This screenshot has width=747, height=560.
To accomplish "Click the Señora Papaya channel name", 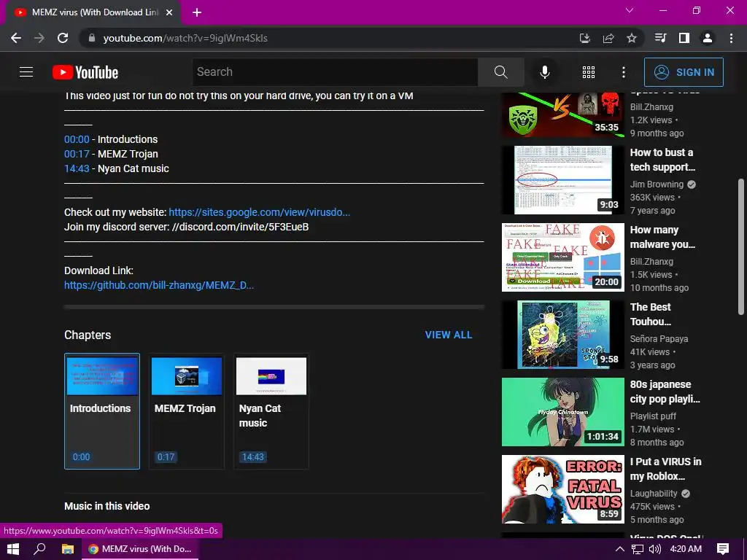I will click(659, 338).
